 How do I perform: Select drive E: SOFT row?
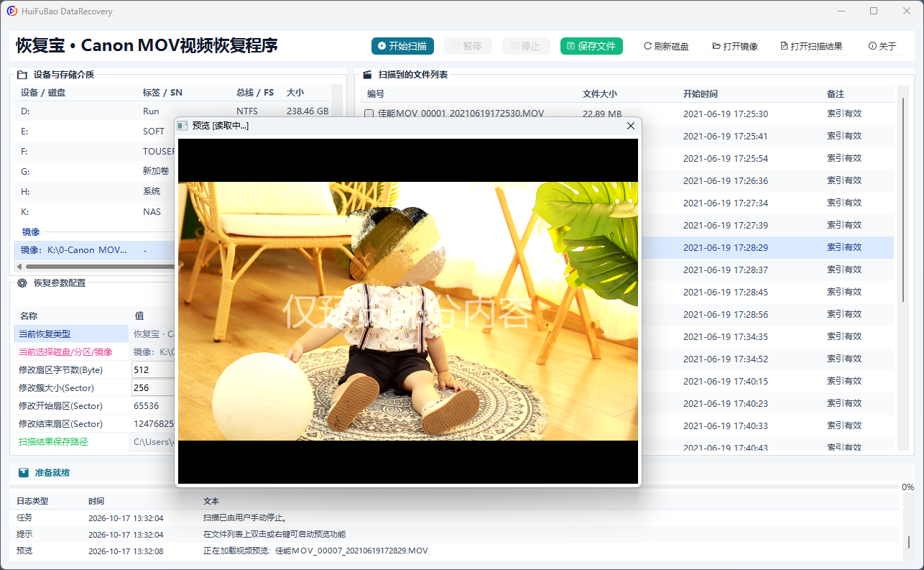point(94,132)
